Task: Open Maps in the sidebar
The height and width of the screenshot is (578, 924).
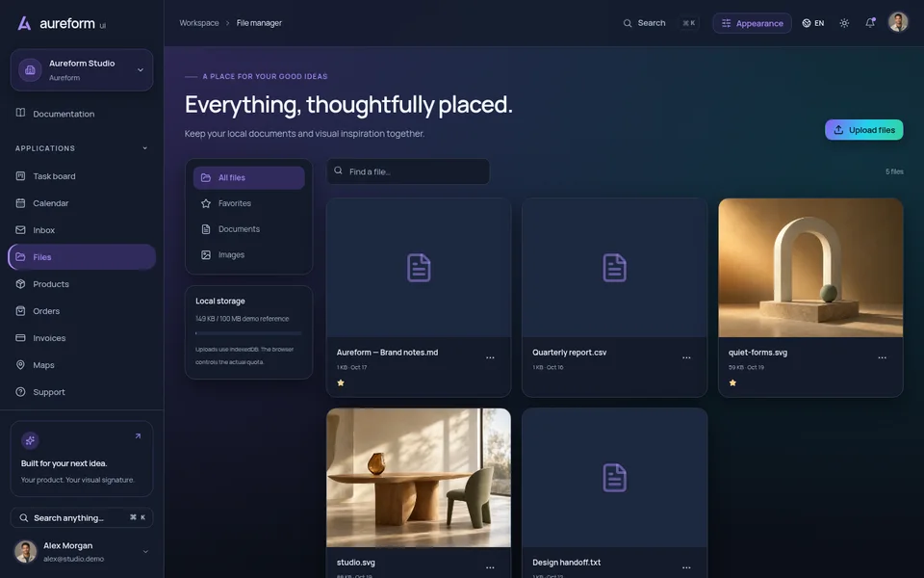Action: point(82,365)
